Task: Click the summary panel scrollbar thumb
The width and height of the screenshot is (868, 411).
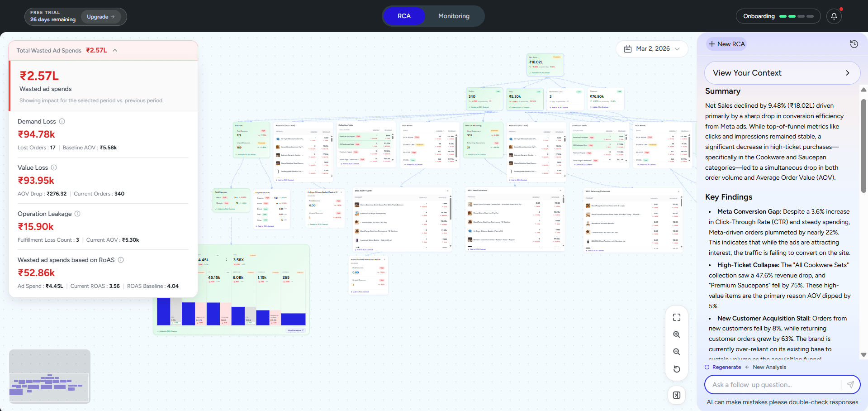Action: [x=863, y=145]
